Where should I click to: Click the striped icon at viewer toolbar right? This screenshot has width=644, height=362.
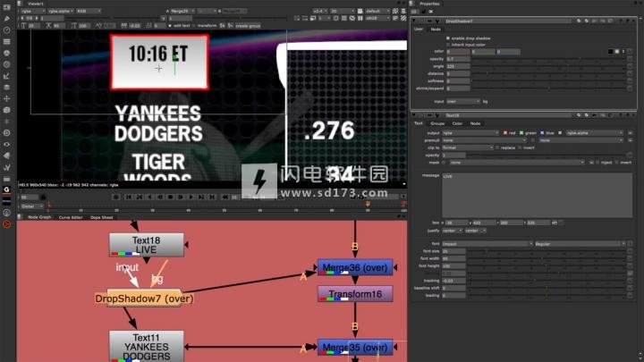click(x=403, y=19)
